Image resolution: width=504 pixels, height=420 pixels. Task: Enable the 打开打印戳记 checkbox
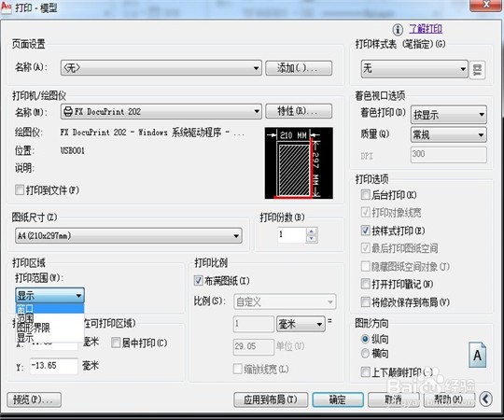[x=366, y=284]
